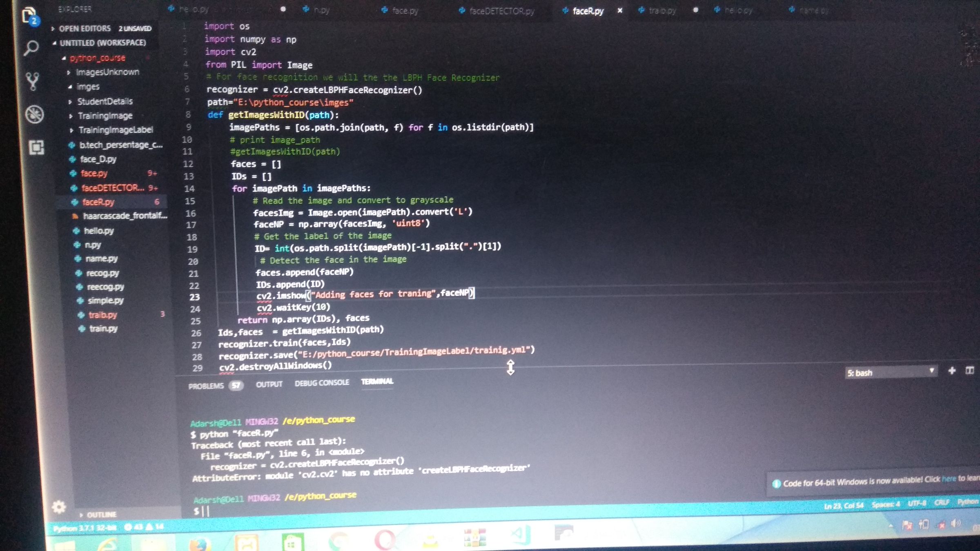Open the Manage gear icon
Screen dimensions: 980x551
(59, 507)
